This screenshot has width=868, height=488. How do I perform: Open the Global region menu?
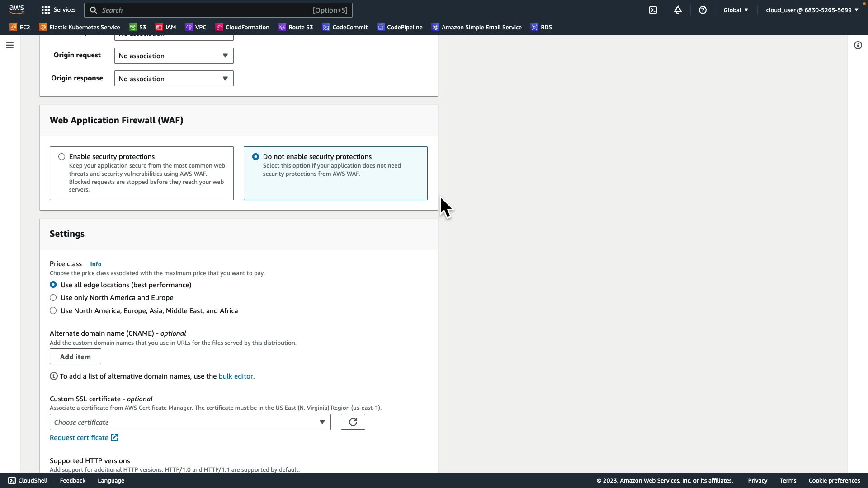(736, 10)
